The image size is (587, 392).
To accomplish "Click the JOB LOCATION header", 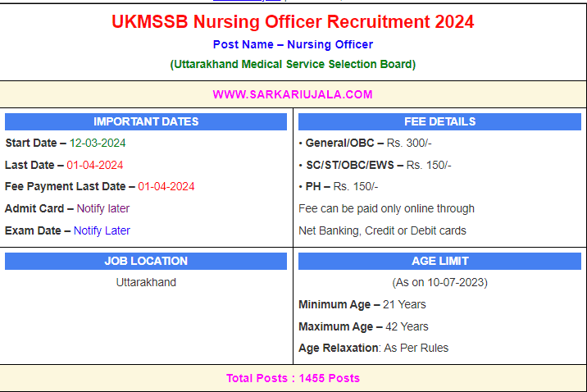I will [x=146, y=261].
